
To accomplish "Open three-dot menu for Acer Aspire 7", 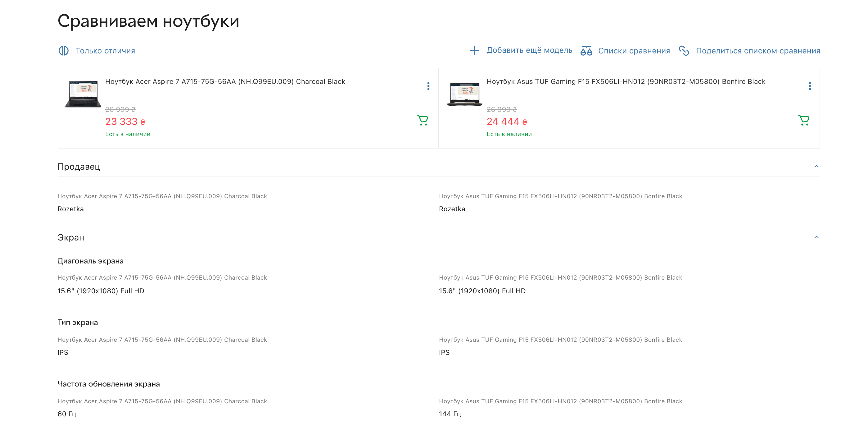I will (428, 86).
